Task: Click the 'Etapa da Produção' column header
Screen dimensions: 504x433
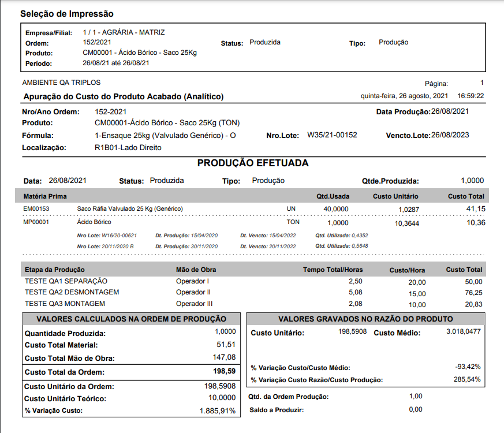Action: 55,270
